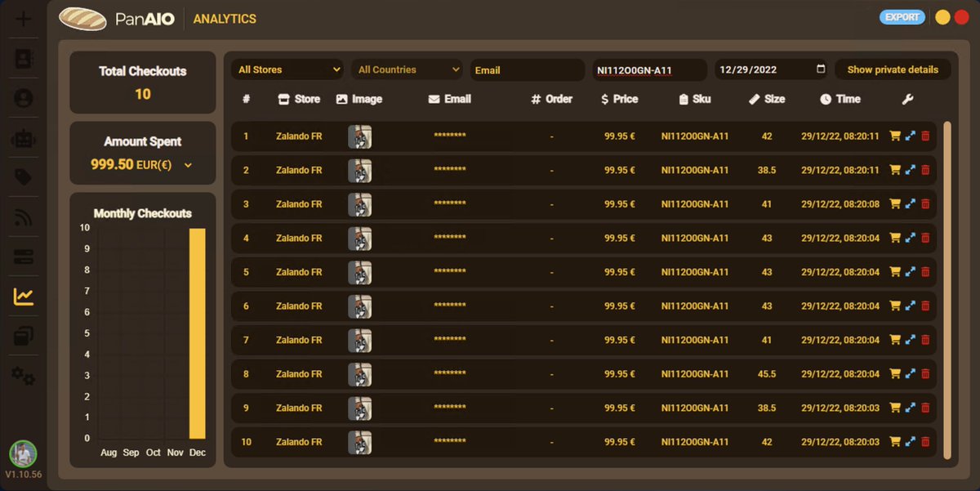Delete checkout row 2 with trash icon

(925, 170)
